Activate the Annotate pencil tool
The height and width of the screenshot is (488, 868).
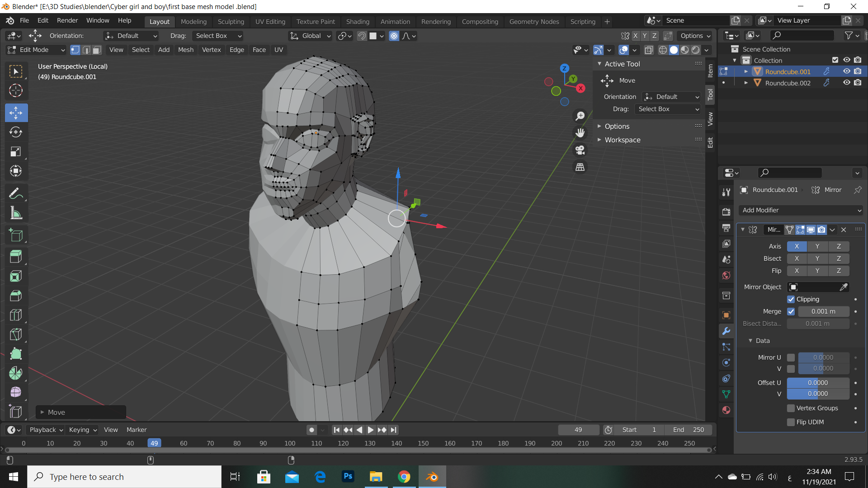tap(16, 193)
